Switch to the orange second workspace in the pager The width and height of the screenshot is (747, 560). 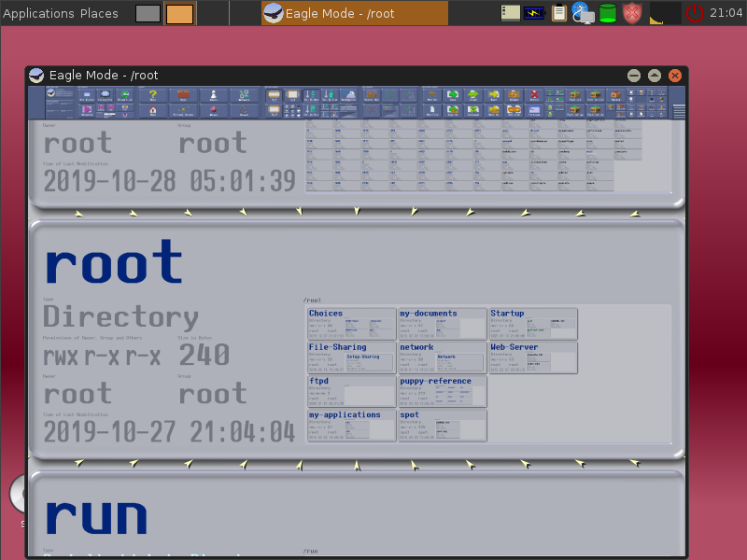coord(179,13)
